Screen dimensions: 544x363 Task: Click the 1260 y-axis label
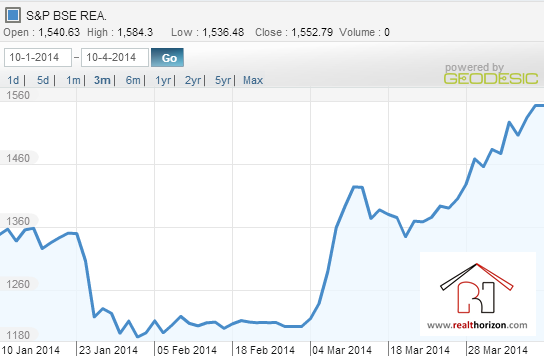(x=18, y=284)
